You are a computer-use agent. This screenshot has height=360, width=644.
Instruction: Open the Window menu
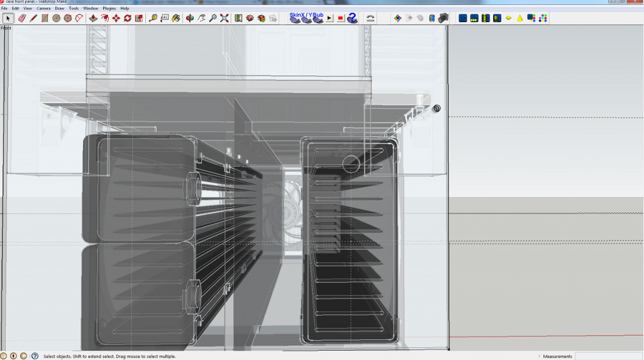coord(91,8)
